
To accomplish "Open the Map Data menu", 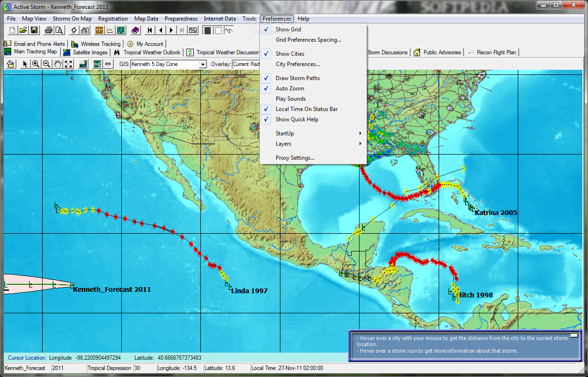I will coord(146,19).
